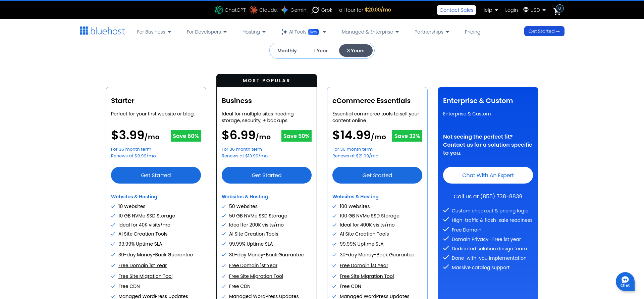Click the Bluehost grid logo
Viewport: 644px width, 299px height.
(84, 31)
